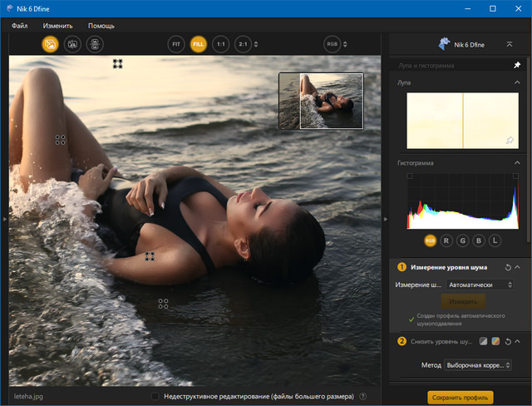Viewport: 532px width, 406px height.
Task: Select the L luminance histogram channel
Action: click(x=495, y=240)
